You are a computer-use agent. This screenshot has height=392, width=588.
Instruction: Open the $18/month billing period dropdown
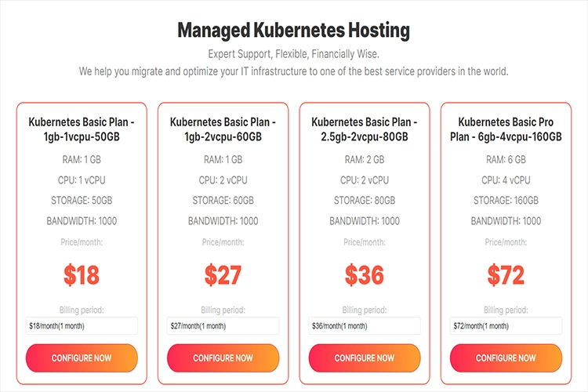[82, 325]
